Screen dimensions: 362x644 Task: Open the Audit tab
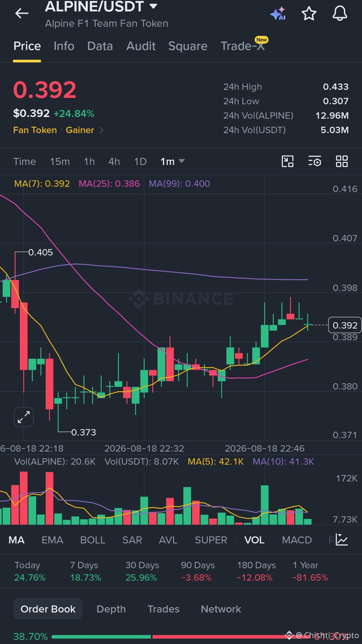(x=141, y=46)
